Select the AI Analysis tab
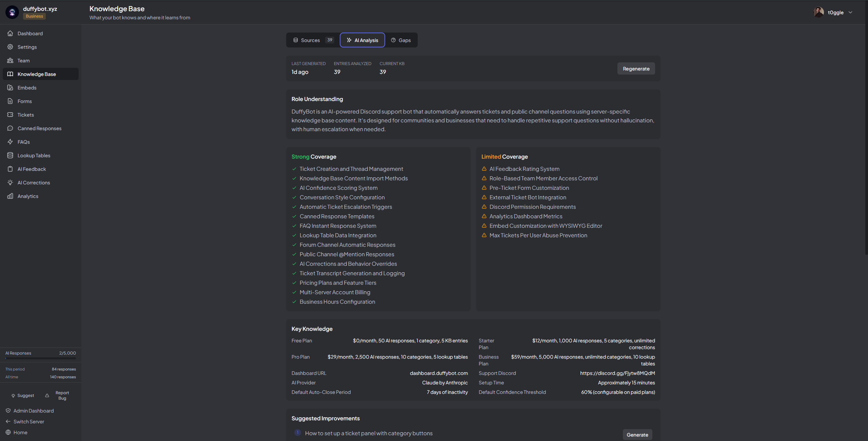 (362, 40)
